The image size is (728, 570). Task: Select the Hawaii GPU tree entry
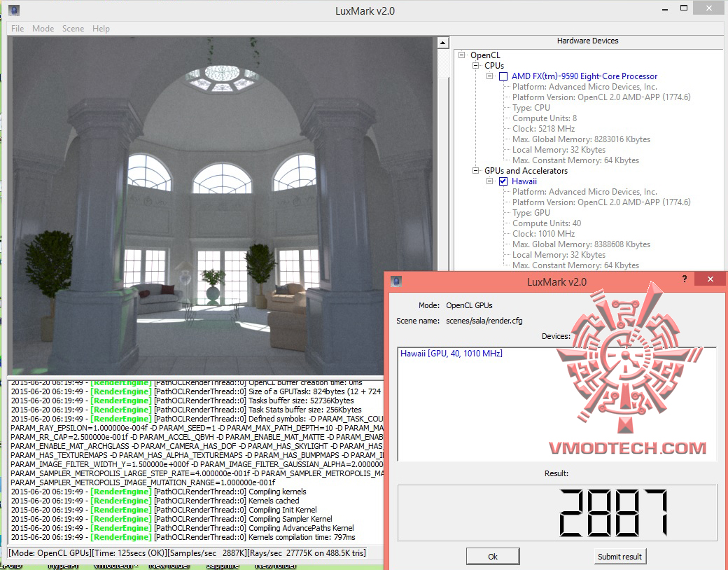524,181
